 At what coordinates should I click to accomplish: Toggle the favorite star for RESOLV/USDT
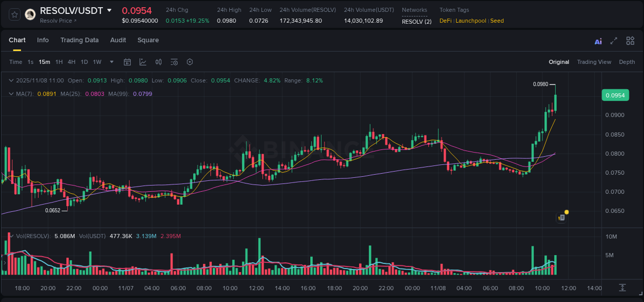(14, 14)
